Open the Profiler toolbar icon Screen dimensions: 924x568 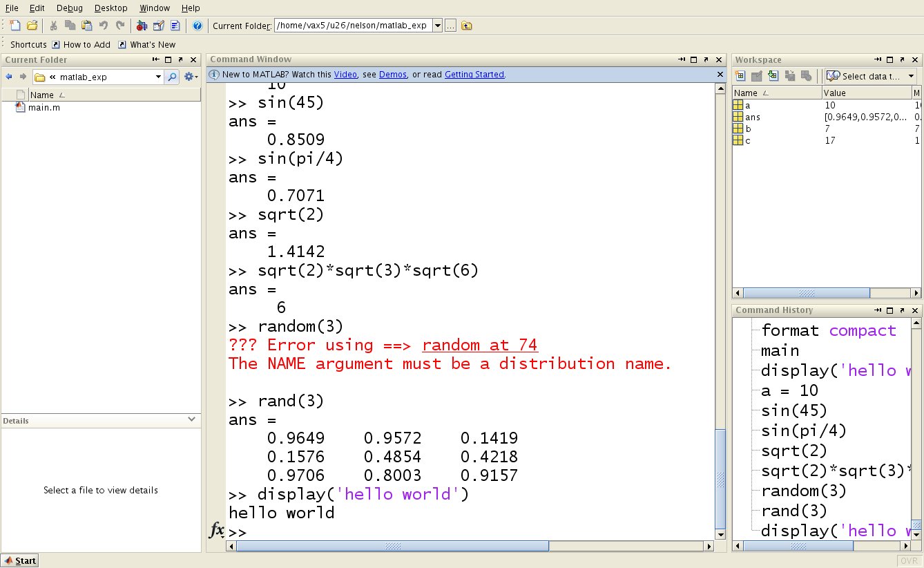[175, 26]
